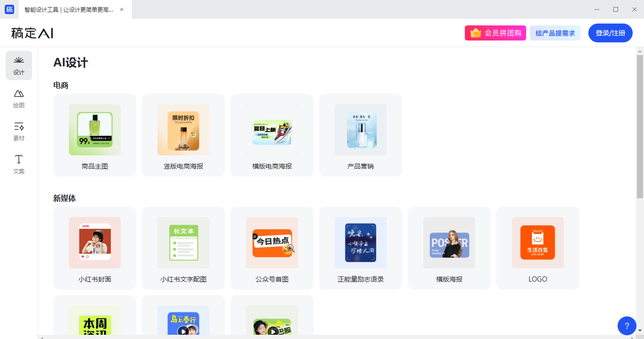Open the 公众号首图 template
Image resolution: width=644 pixels, height=339 pixels.
(272, 248)
